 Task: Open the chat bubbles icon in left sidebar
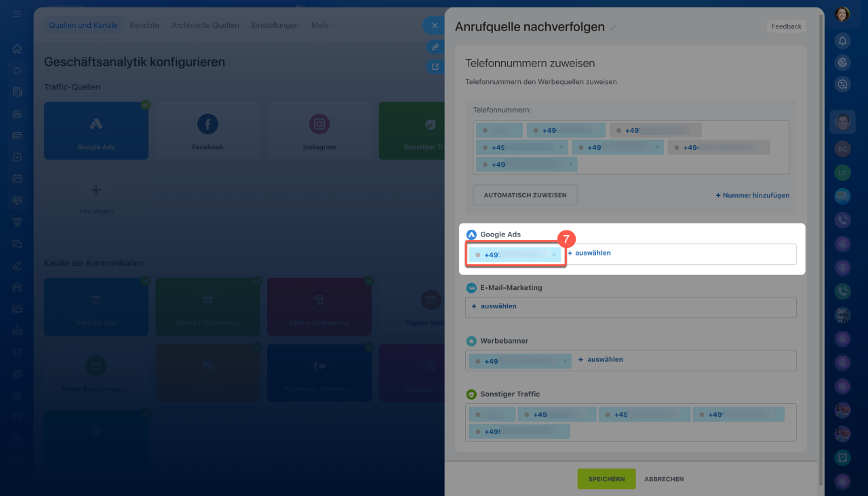click(17, 243)
